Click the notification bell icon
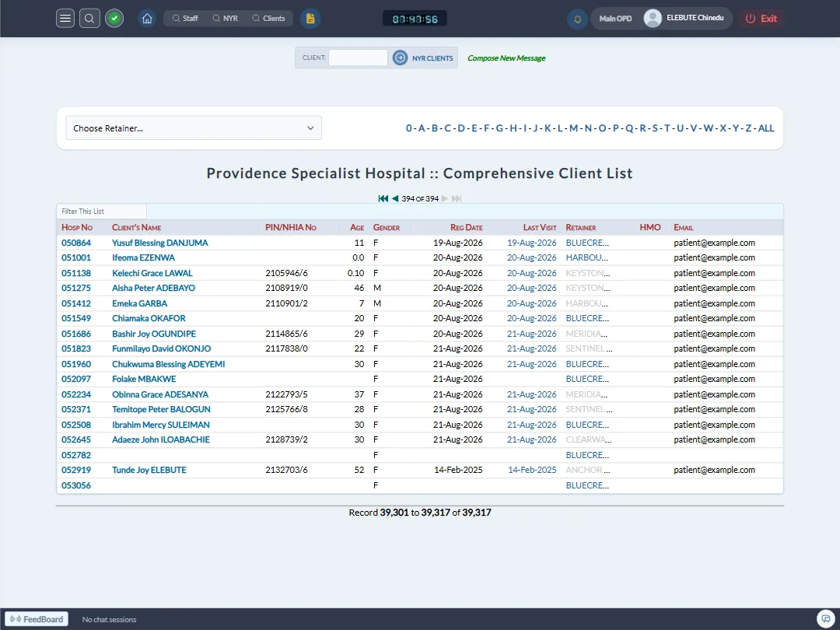 577,19
